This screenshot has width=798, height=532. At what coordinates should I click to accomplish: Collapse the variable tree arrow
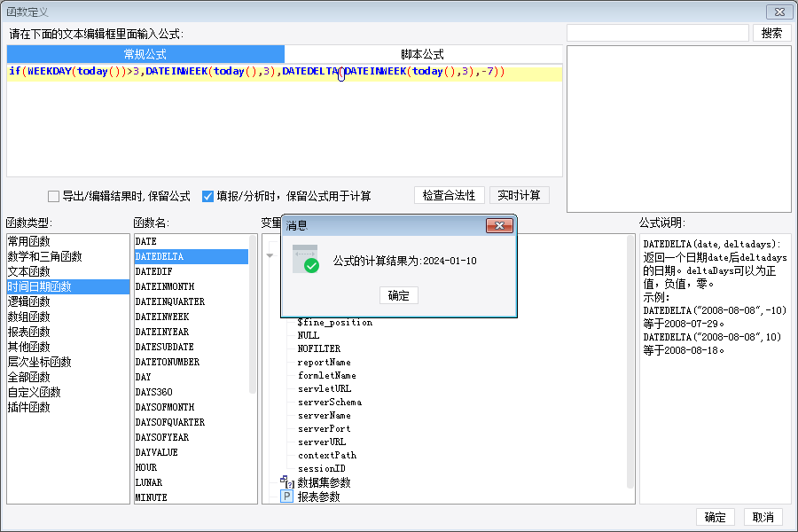(x=270, y=255)
